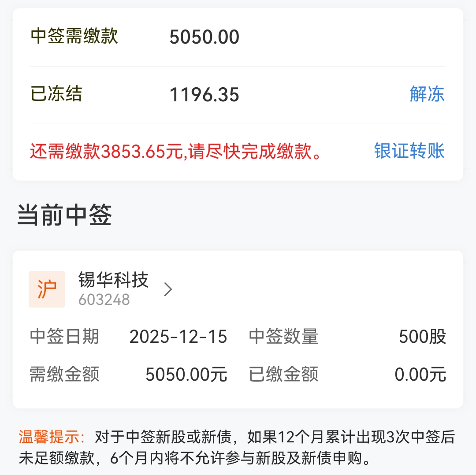Select stock code 603248

click(x=104, y=300)
